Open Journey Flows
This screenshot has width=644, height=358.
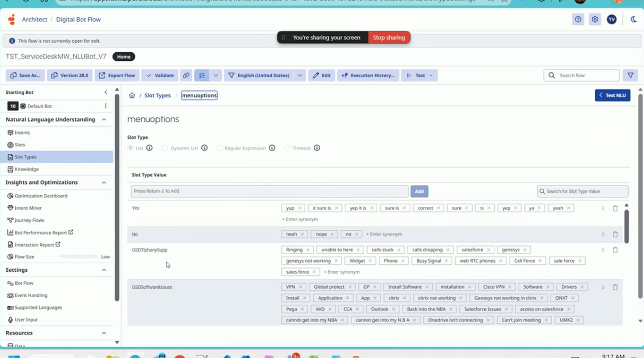click(30, 221)
